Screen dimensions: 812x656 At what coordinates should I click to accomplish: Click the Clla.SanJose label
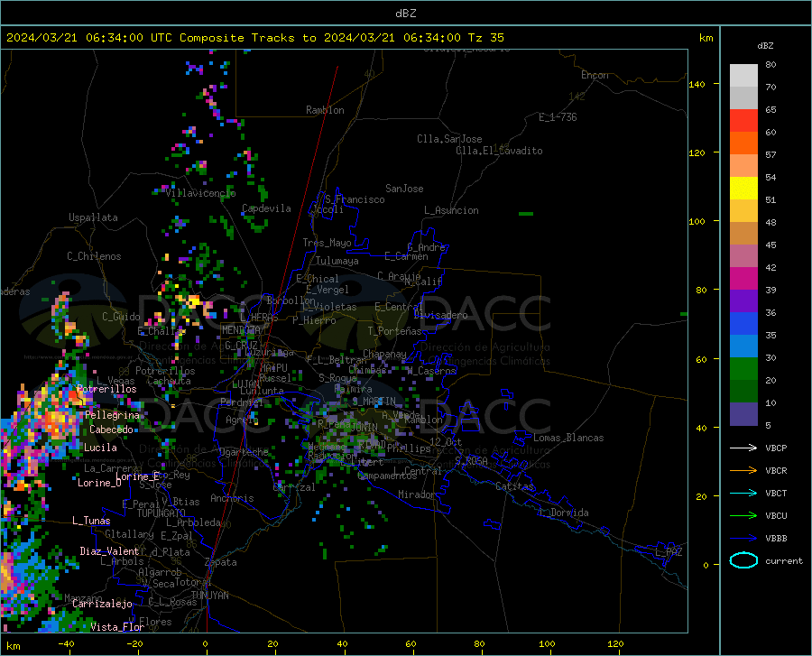point(449,139)
